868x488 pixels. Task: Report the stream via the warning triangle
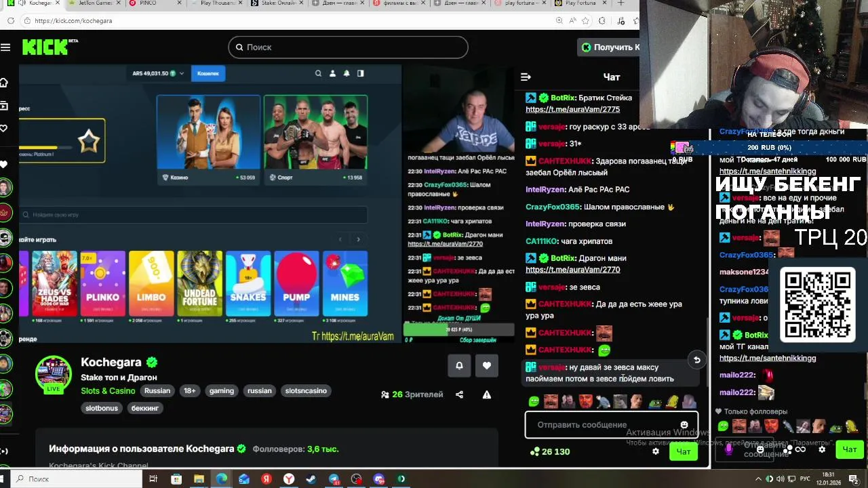pos(486,394)
